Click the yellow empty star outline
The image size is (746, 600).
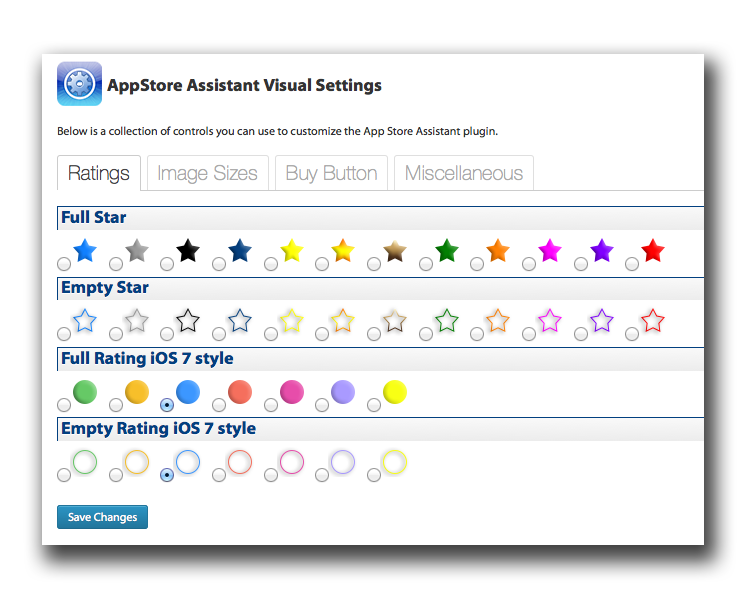point(292,321)
